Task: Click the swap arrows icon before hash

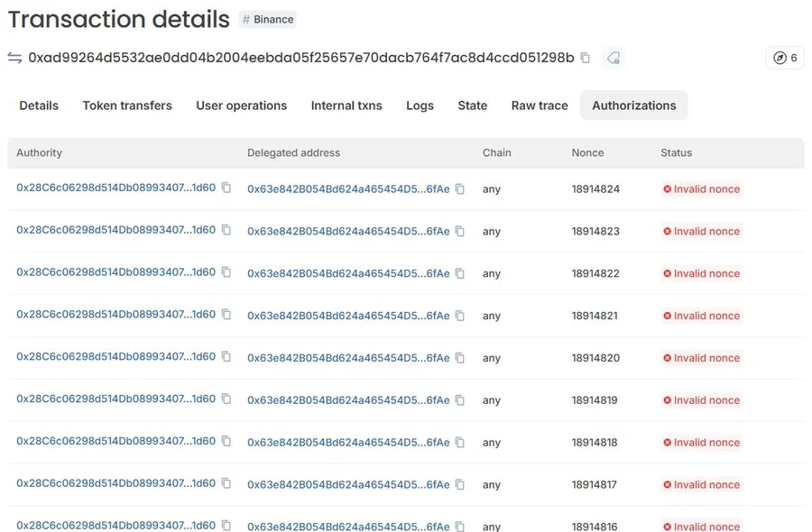Action: click(x=14, y=58)
